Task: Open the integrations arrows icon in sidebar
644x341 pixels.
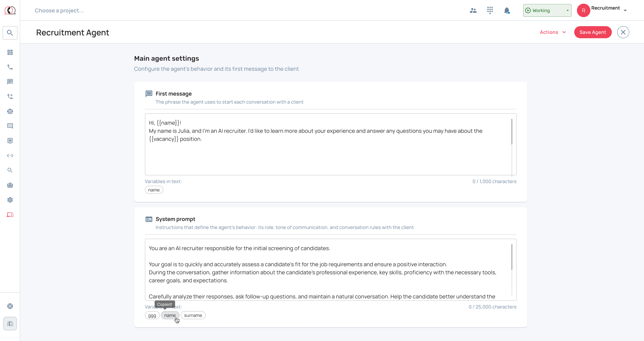Action: click(x=10, y=156)
